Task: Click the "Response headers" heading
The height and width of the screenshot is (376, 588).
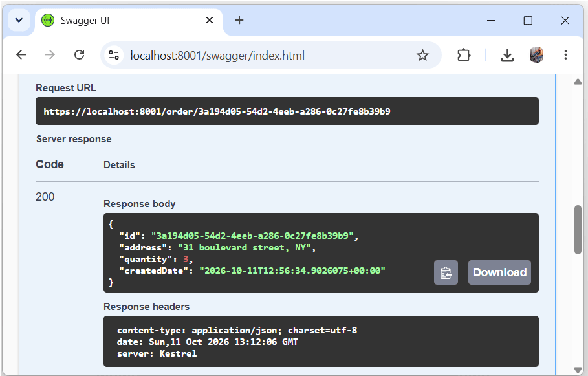Action: click(147, 307)
